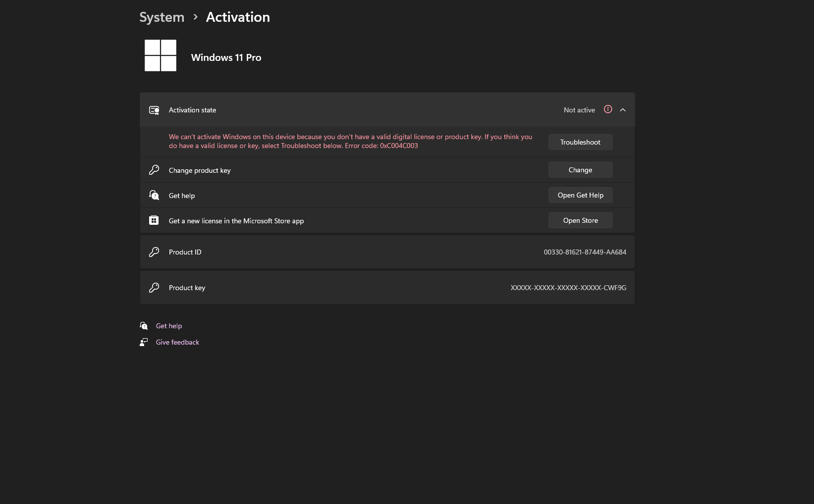The image size is (814, 504).
Task: Select the product key ending CWF9G
Action: pyautogui.click(x=568, y=288)
